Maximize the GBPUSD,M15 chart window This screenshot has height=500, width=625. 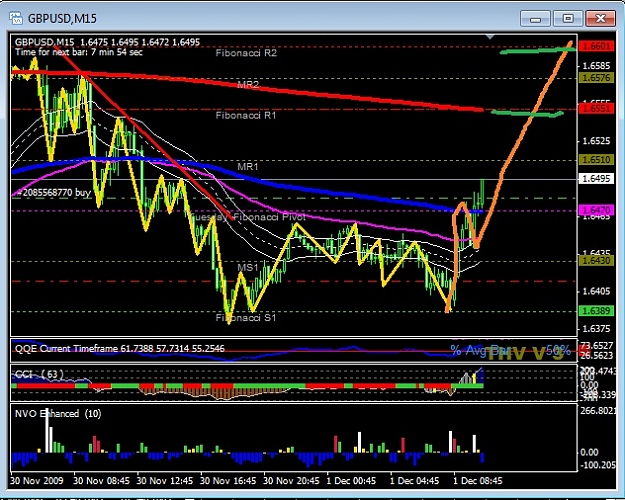tap(568, 19)
